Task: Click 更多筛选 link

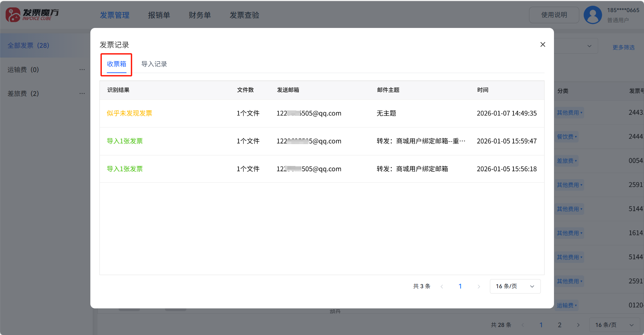Action: (623, 47)
